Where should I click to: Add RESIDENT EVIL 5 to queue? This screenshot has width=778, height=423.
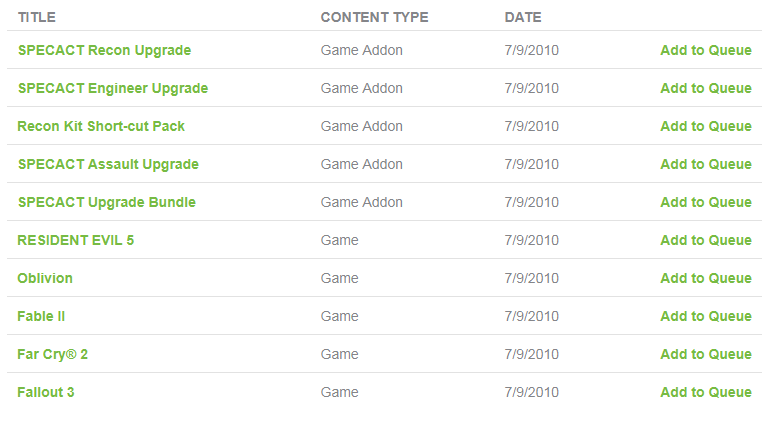(705, 240)
